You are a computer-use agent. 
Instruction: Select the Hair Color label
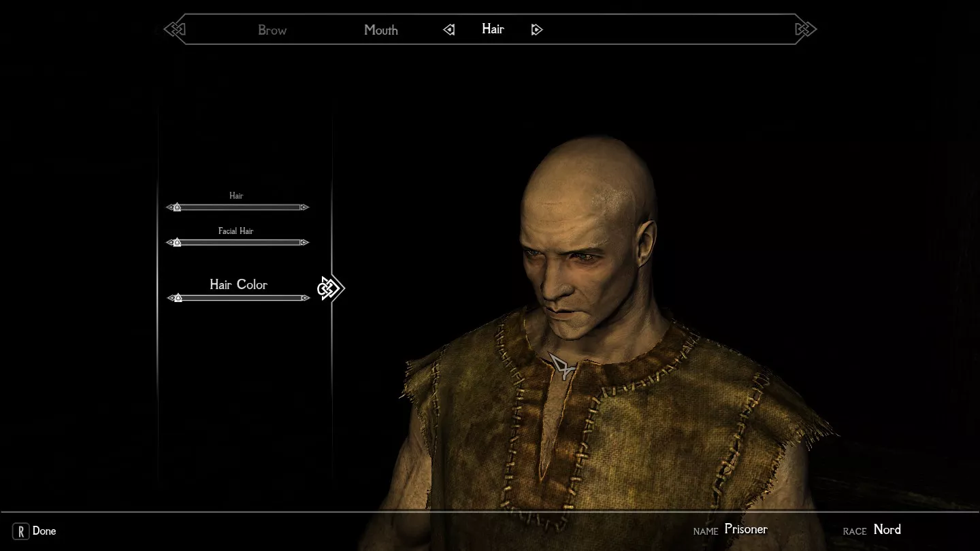click(x=238, y=284)
